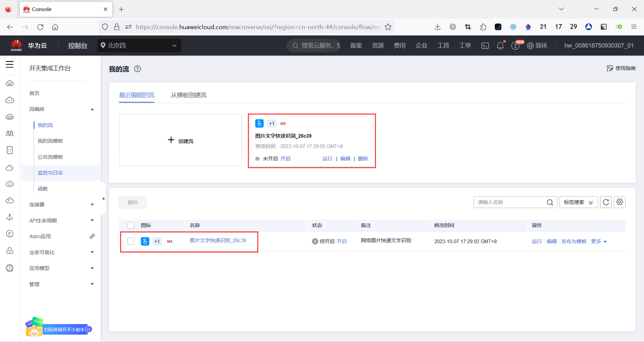Collapse the 流编排 menu section
This screenshot has height=342, width=644.
[92, 109]
